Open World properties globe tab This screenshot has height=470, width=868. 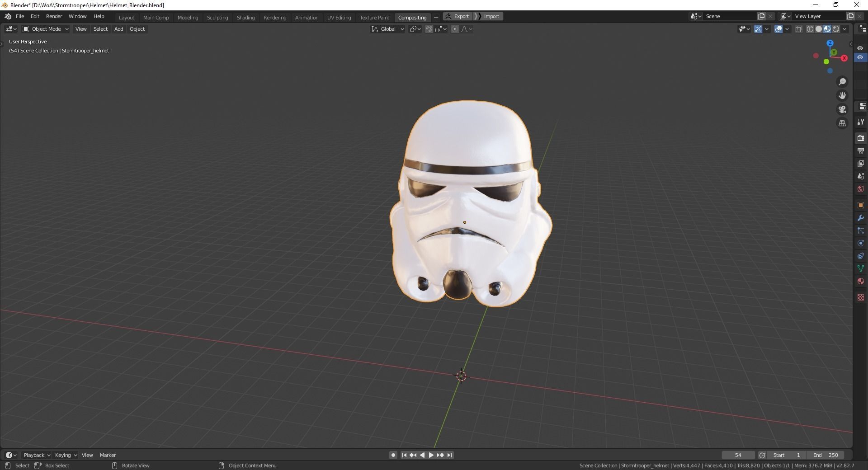coord(861,189)
